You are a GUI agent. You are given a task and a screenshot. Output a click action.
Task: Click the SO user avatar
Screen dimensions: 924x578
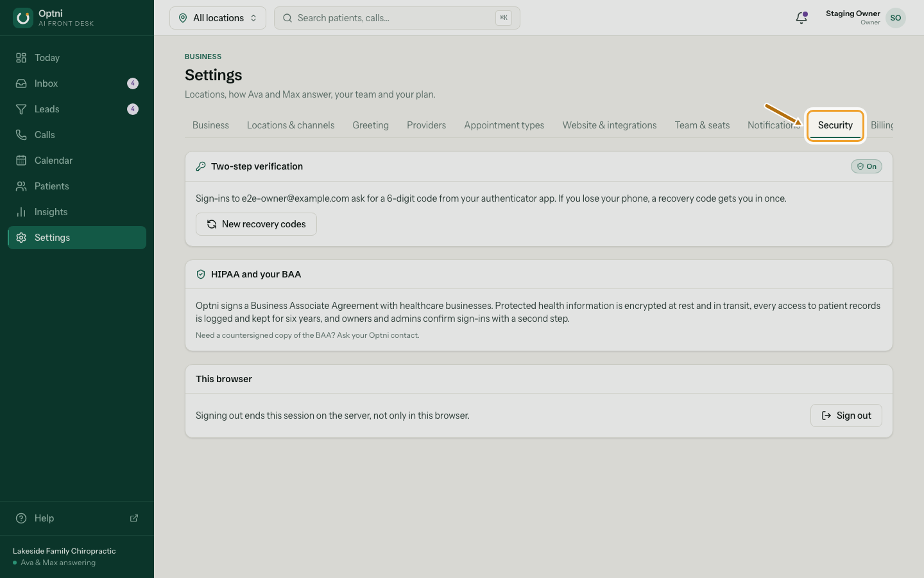[896, 18]
